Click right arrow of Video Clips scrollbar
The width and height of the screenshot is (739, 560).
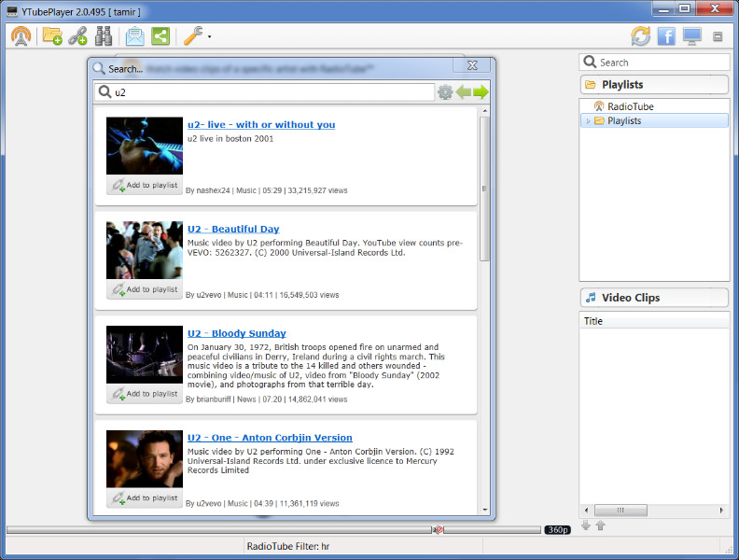point(721,510)
